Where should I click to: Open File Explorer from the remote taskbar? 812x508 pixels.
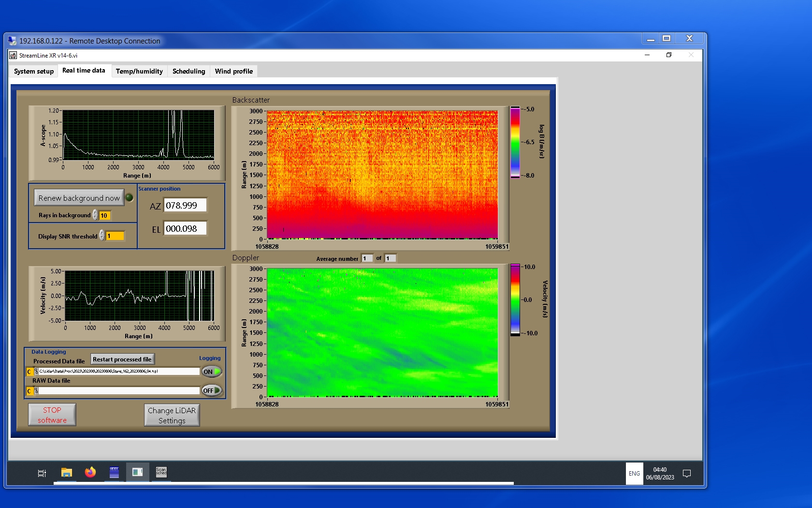click(x=67, y=472)
